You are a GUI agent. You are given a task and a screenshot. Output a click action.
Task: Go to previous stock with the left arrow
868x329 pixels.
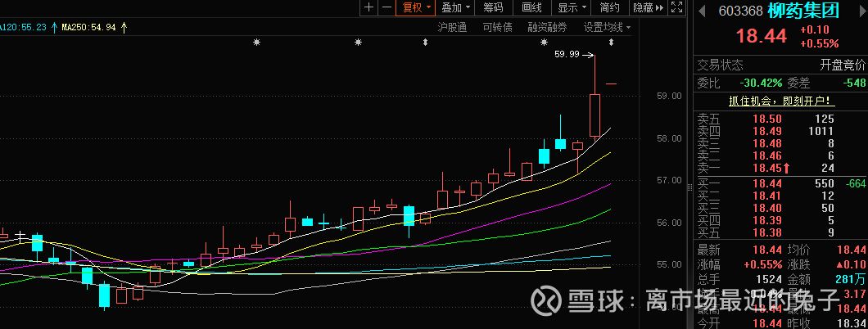702,11
